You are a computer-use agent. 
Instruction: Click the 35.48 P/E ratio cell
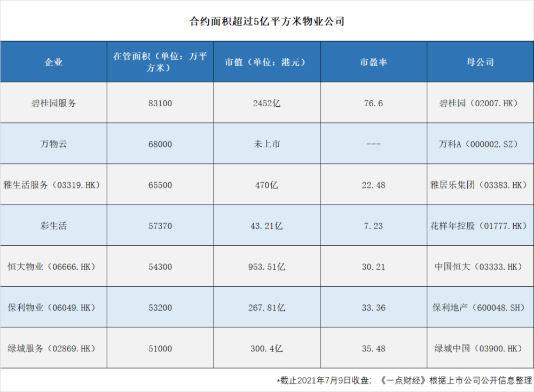(x=374, y=348)
